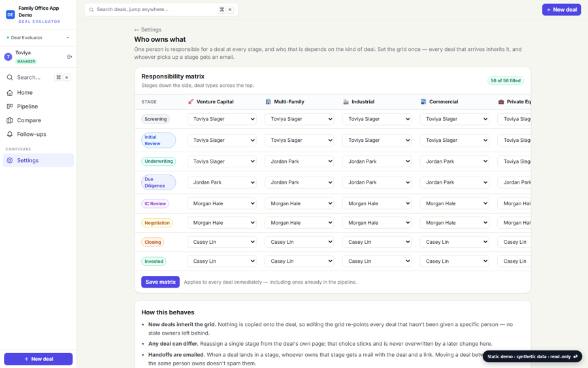Image resolution: width=588 pixels, height=368 pixels.
Task: Click the IC Review stage pill
Action: tap(155, 204)
